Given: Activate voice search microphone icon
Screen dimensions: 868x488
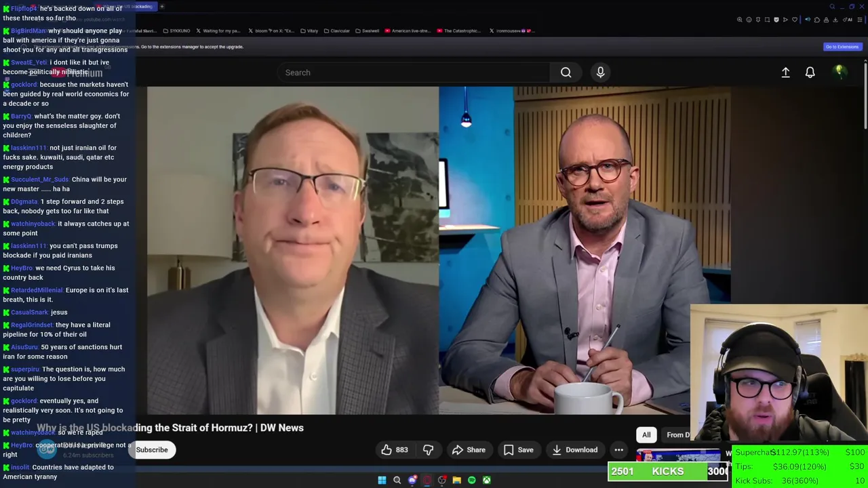Looking at the screenshot, I should pyautogui.click(x=600, y=73).
